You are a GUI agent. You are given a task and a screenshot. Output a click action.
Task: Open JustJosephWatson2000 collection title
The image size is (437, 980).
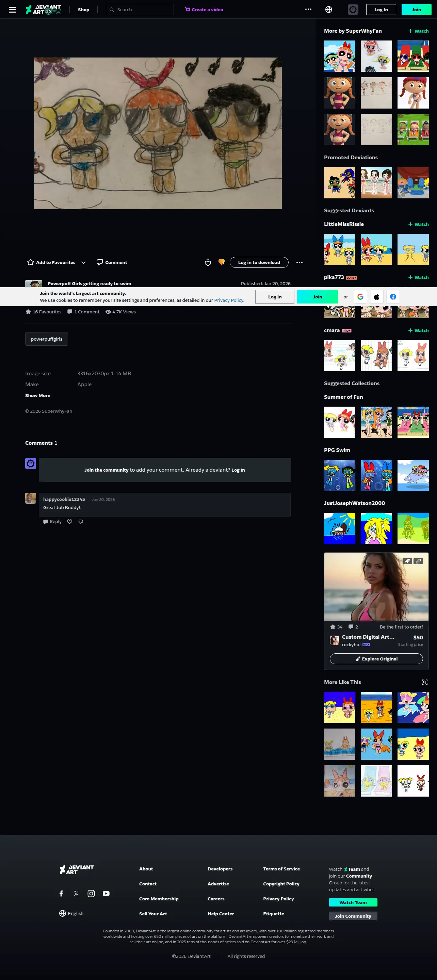[x=354, y=503]
